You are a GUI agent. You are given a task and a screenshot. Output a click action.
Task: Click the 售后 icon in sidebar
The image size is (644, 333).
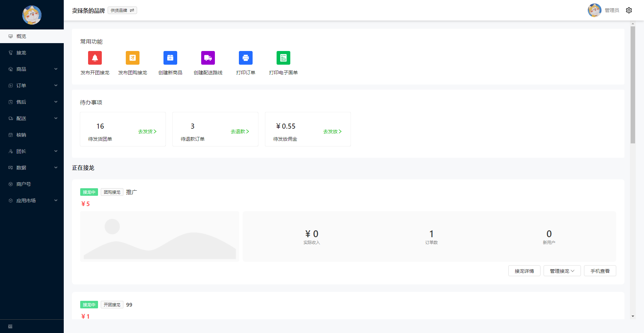[11, 102]
